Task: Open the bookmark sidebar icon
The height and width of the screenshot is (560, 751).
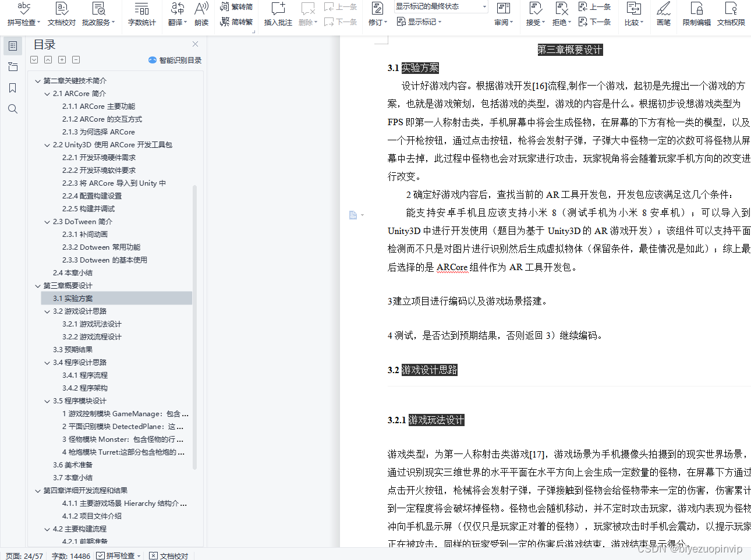Action: click(x=13, y=88)
